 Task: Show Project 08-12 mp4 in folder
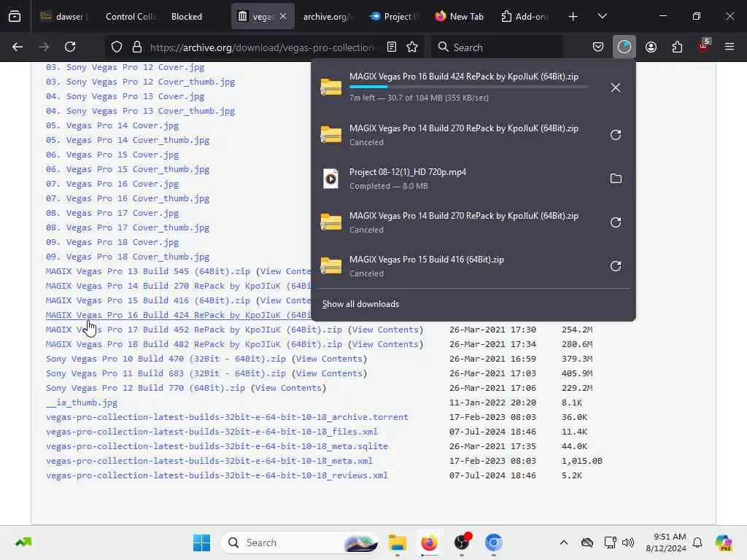616,179
